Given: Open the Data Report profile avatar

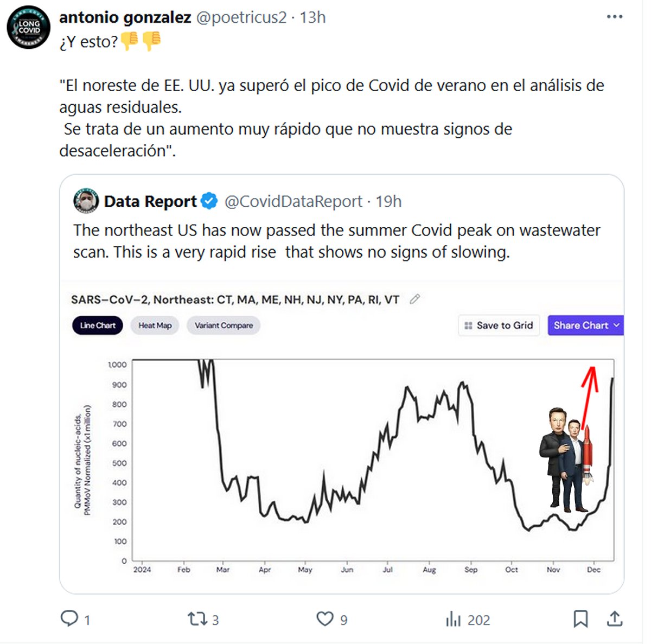Looking at the screenshot, I should tap(86, 201).
